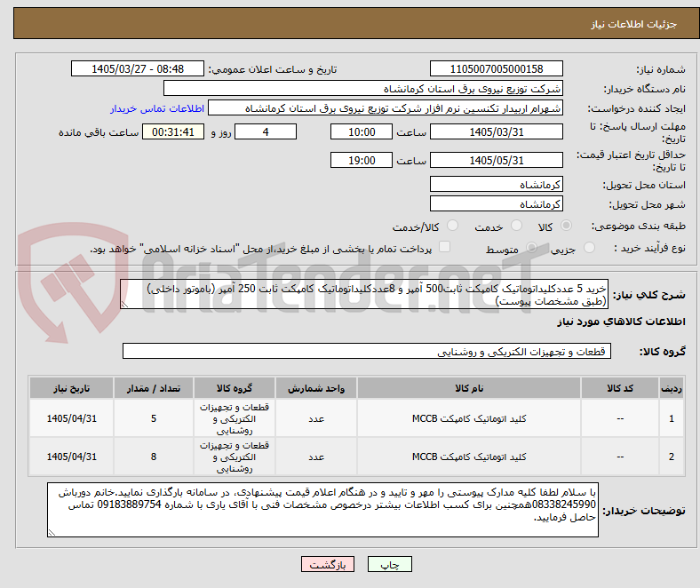700x588 pixels.
Task: Click the delivery city کرمانشاه field
Action: coord(497,203)
